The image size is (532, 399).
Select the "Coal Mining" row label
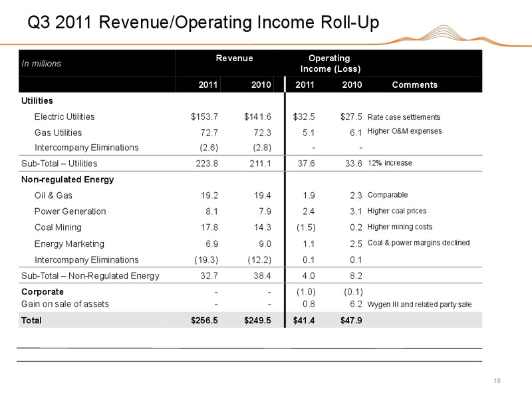[58, 227]
